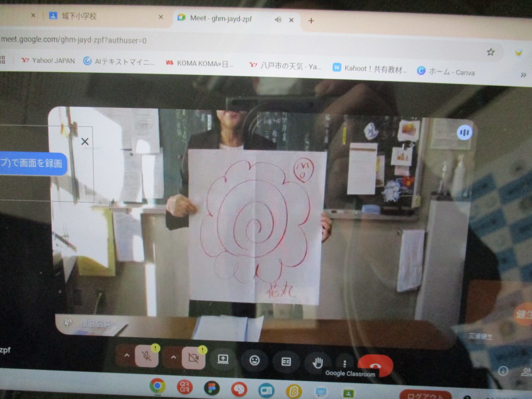Viewport: 532px width, 399px height.
Task: Open the Yahoo! JAPAN bookmark
Action: click(x=48, y=61)
